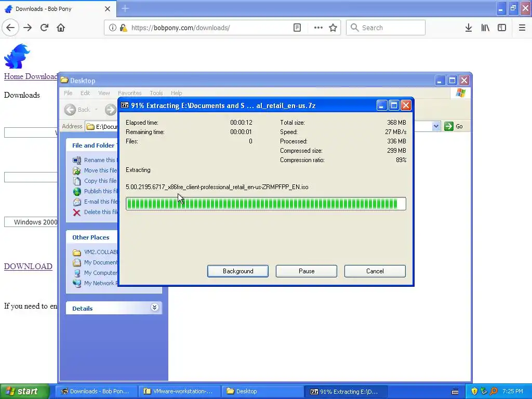
Task: Click the Publish this file globe icon
Action: pyautogui.click(x=77, y=191)
